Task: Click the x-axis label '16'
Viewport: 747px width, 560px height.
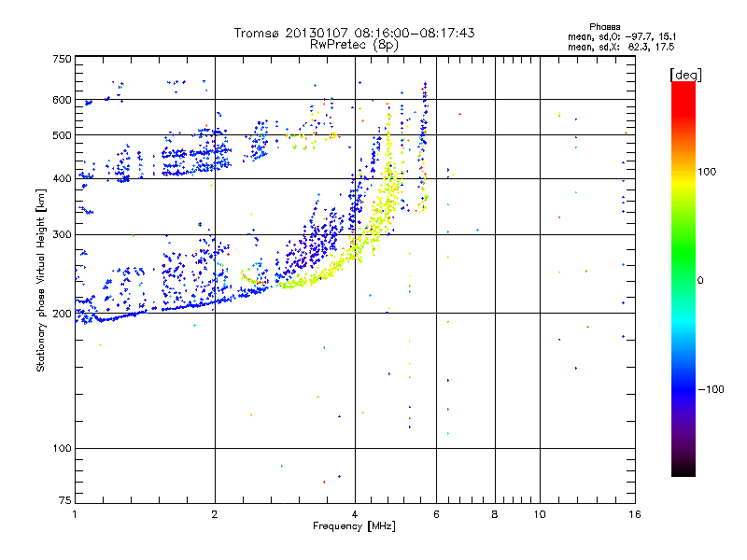Action: (x=635, y=514)
